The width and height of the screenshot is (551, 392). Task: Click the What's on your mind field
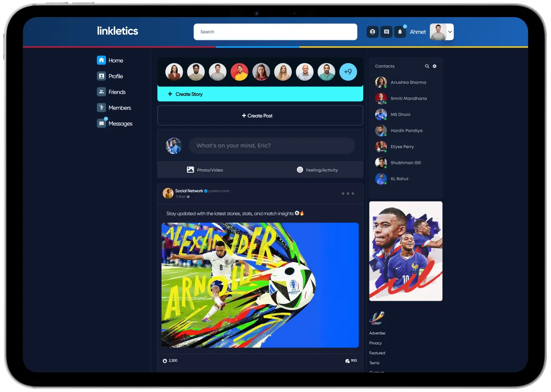point(272,146)
